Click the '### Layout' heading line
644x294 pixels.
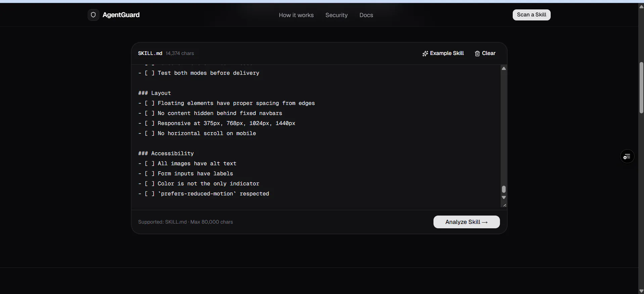pos(154,93)
